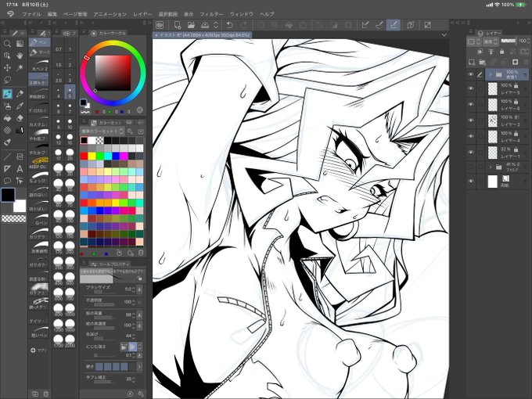This screenshot has width=532, height=399.
Task: Select brush size 10 preset
Action: (x=70, y=123)
